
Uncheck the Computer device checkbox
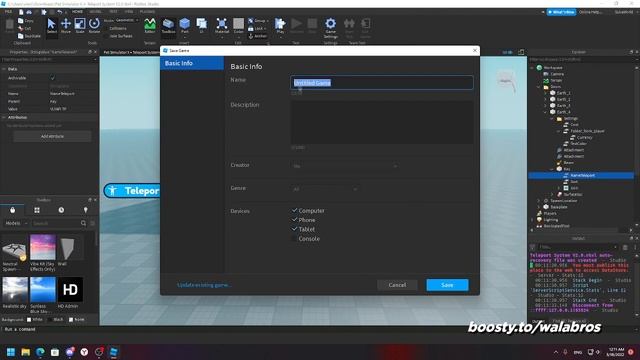[294, 210]
